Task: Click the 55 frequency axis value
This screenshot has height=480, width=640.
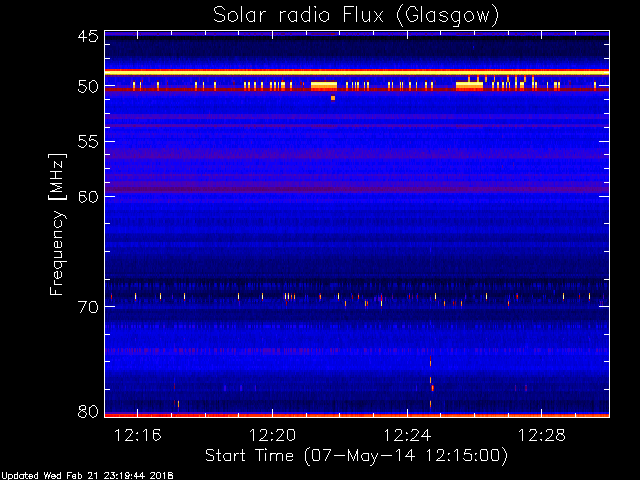Action: pyautogui.click(x=88, y=142)
